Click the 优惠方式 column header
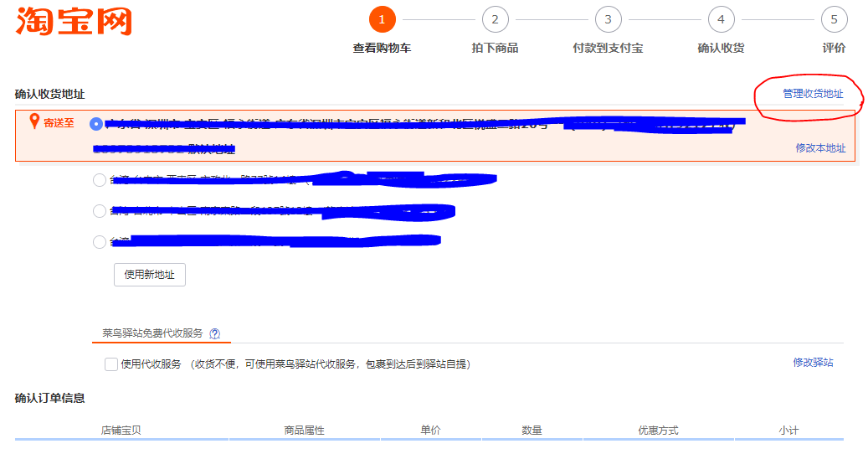This screenshot has width=868, height=454. (x=658, y=431)
